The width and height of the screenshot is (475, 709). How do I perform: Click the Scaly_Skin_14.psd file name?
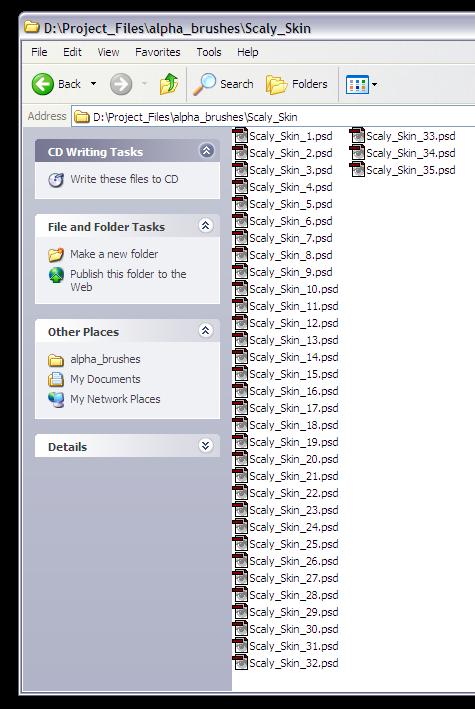tap(294, 357)
